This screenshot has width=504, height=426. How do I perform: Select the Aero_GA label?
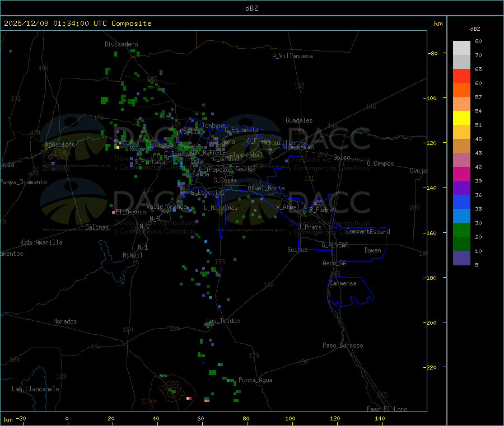[x=334, y=263]
